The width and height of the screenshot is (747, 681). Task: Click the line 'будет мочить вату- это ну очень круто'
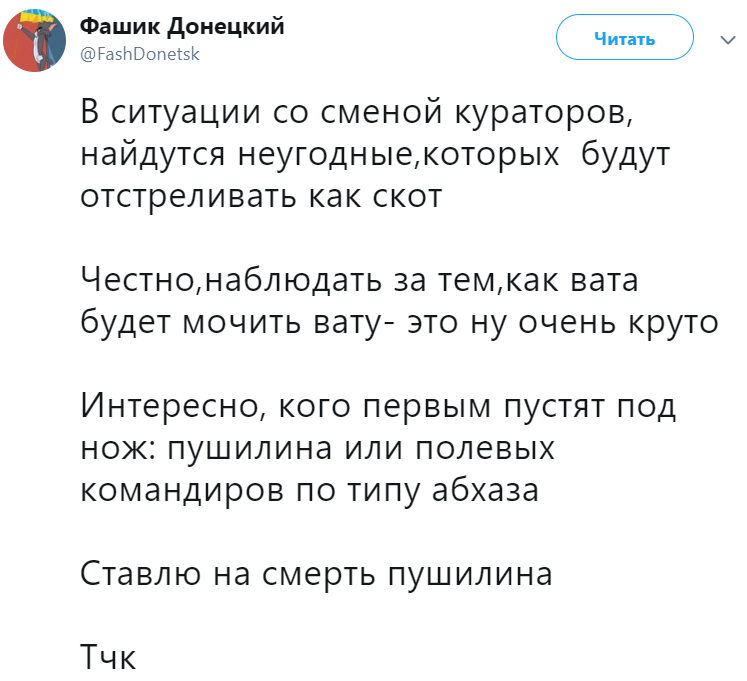click(x=399, y=323)
